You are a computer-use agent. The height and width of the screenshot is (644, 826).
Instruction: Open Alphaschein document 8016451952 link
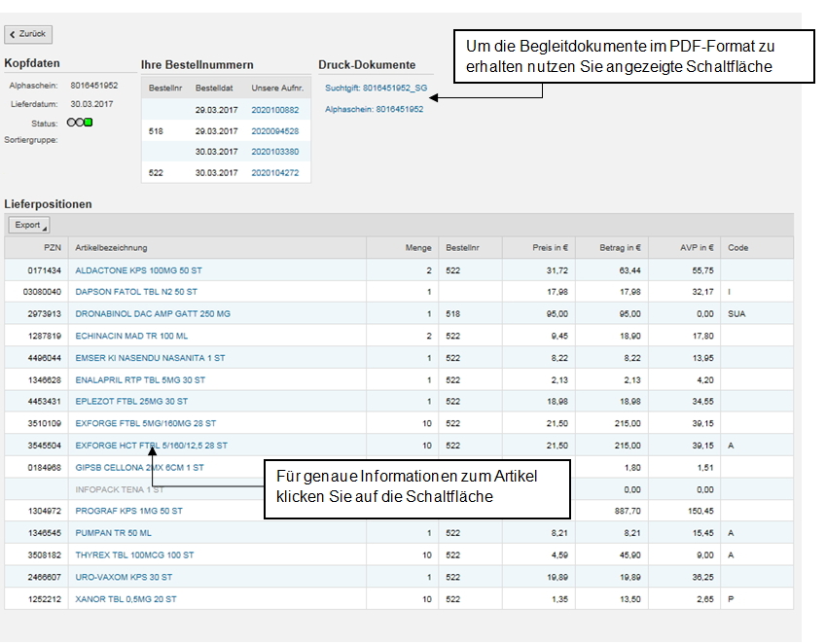click(x=374, y=109)
